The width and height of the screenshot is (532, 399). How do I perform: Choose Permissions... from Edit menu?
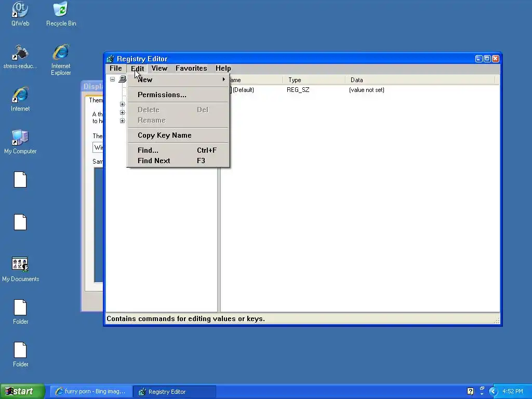pos(178,95)
